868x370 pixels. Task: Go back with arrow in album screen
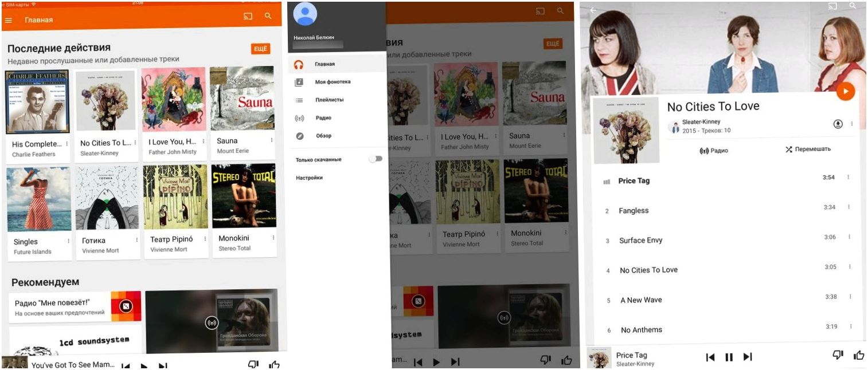point(593,10)
